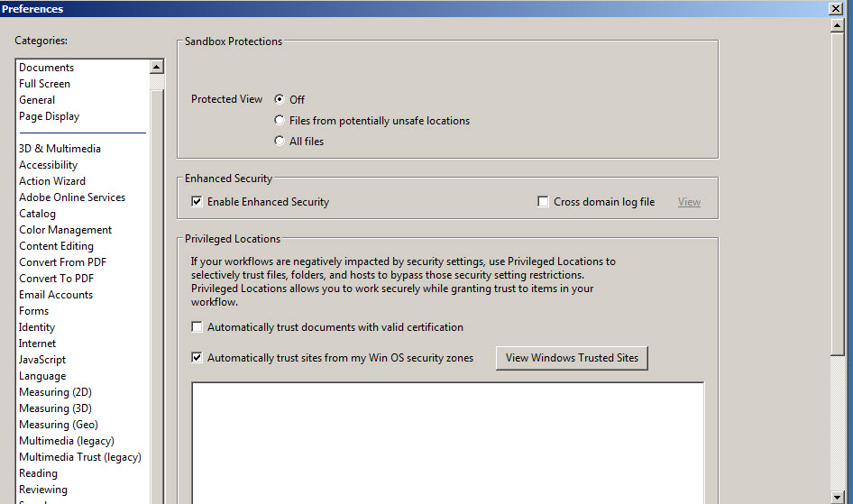The height and width of the screenshot is (504, 853).
Task: Select Multimedia Trust (legacy) category
Action: coord(80,457)
